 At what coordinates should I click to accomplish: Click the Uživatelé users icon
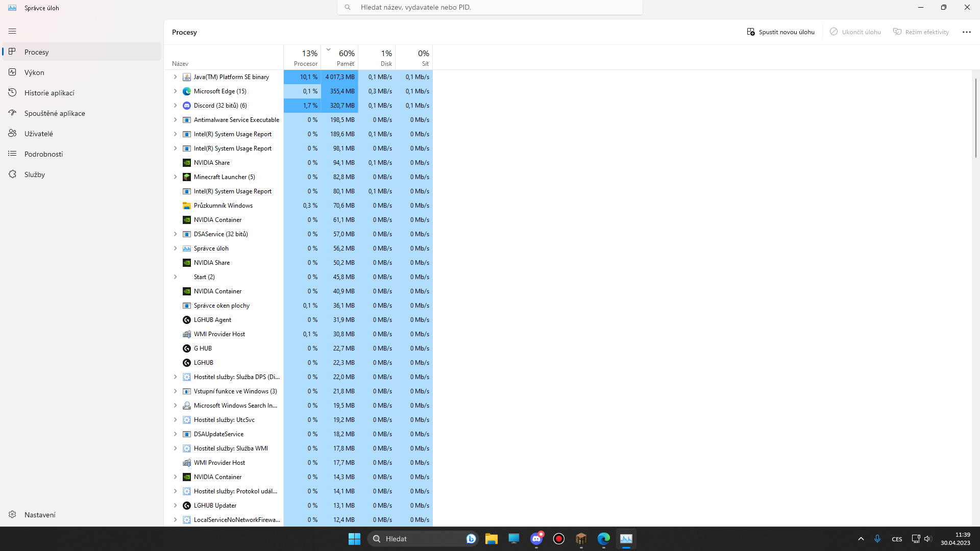pos(13,134)
